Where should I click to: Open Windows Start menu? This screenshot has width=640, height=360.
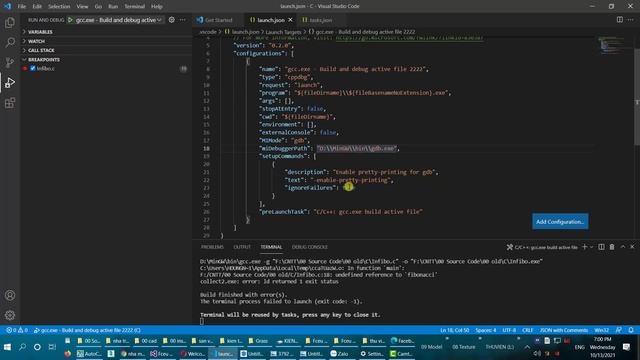7,347
